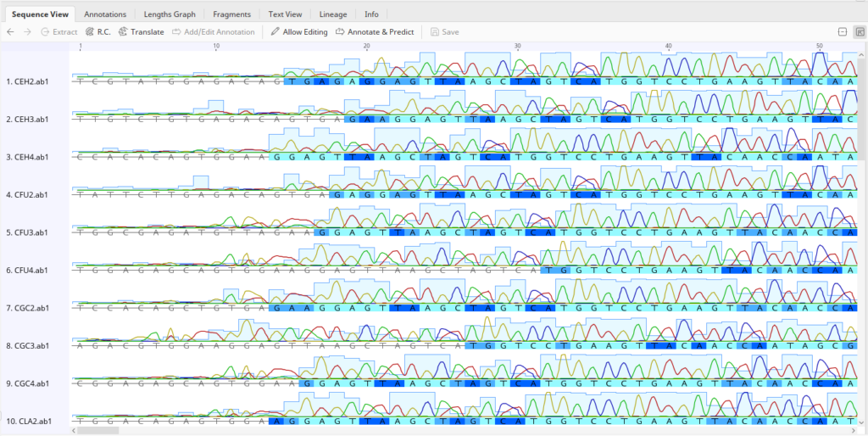
Task: Open the Lengths Graph tab
Action: pos(170,14)
